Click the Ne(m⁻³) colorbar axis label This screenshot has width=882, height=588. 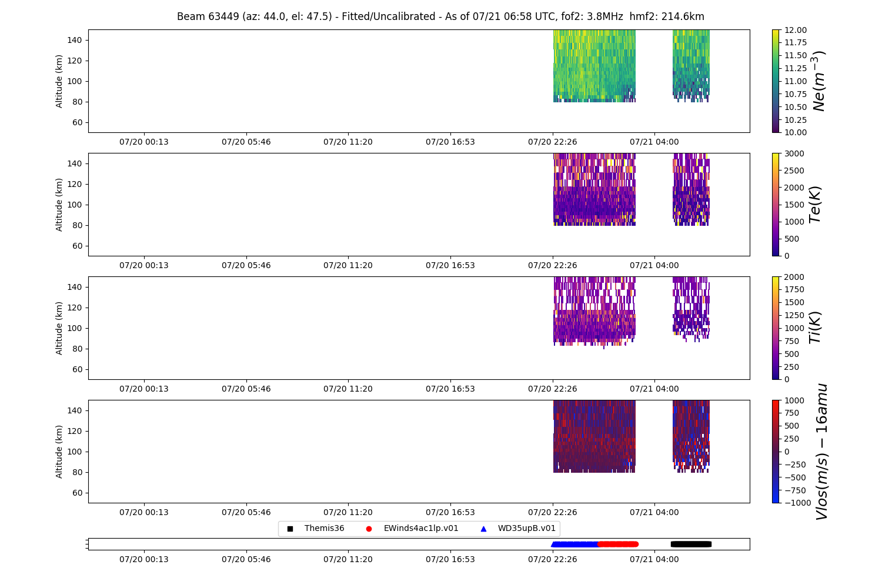[x=818, y=81]
